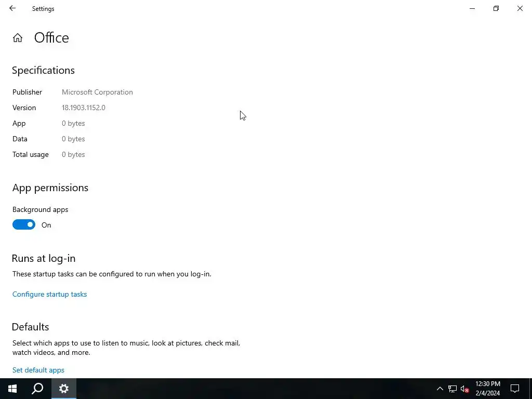Go back using the Settings back arrow

coord(12,8)
